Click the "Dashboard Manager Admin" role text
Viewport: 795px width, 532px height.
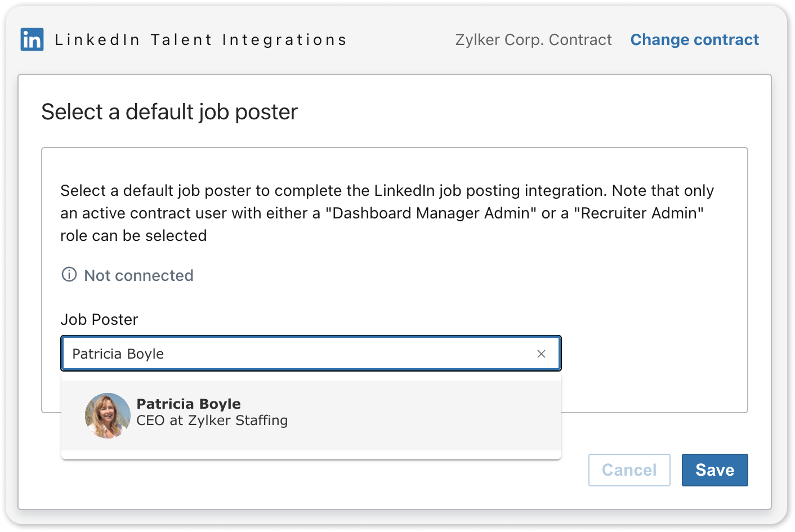tap(431, 213)
